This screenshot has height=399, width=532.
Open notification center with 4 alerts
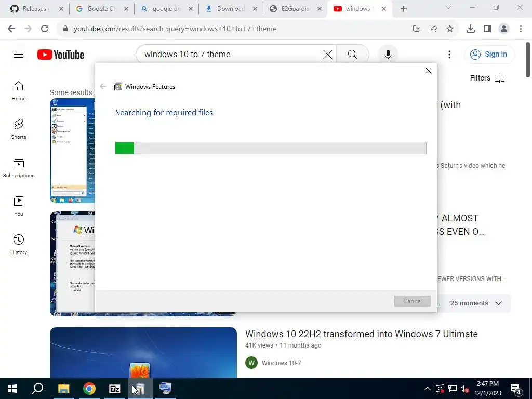coord(516,389)
